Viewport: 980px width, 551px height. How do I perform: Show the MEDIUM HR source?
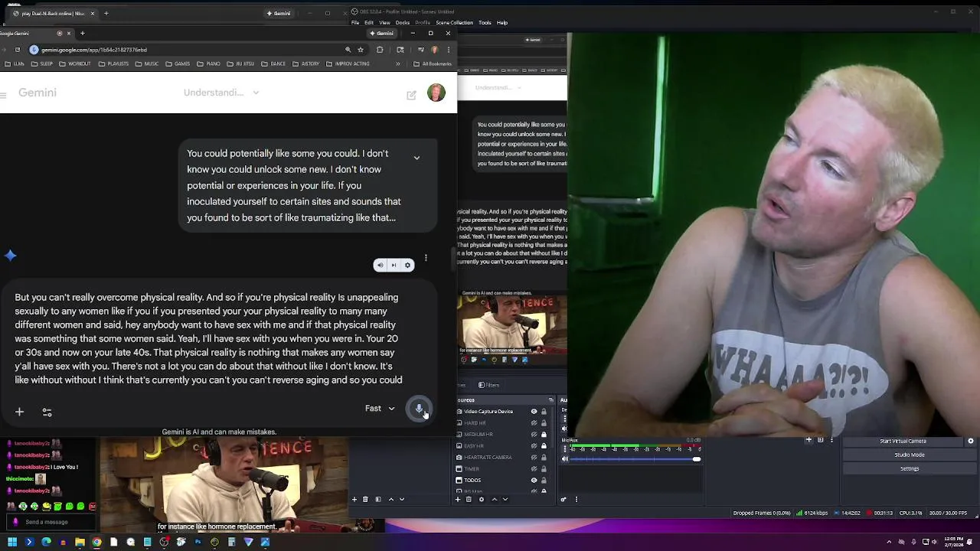point(534,435)
